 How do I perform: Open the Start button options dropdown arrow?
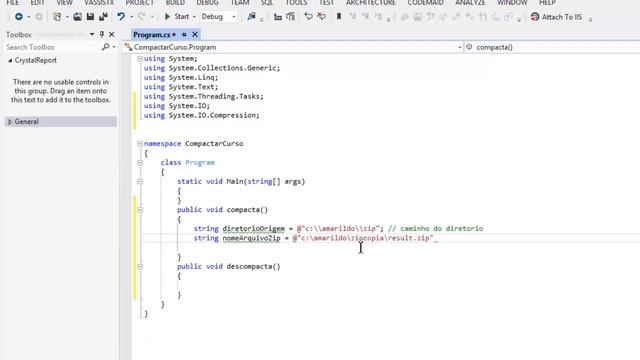point(194,17)
